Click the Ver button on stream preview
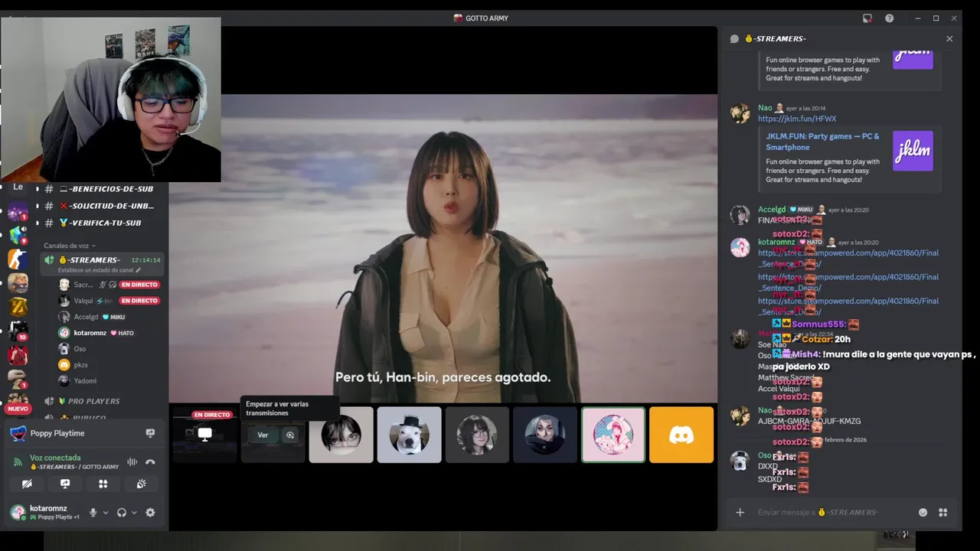This screenshot has height=551, width=980. (x=263, y=435)
